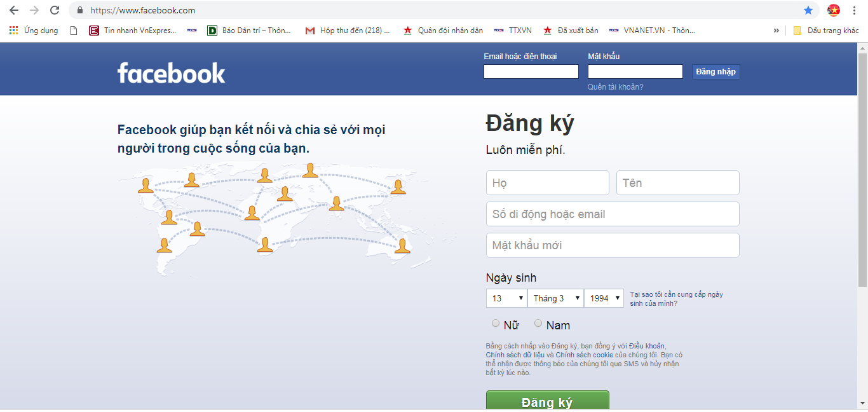
Task: Click the Số di động hoặc email field
Action: [612, 214]
